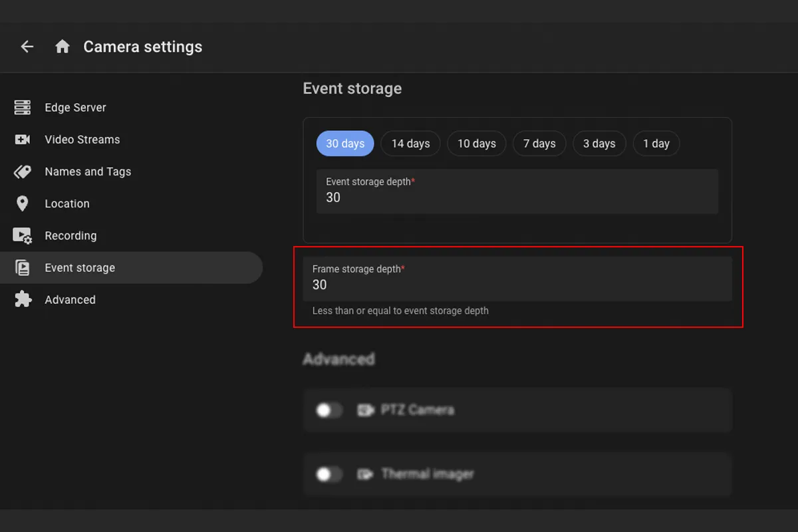Open Recording section

coord(132,235)
